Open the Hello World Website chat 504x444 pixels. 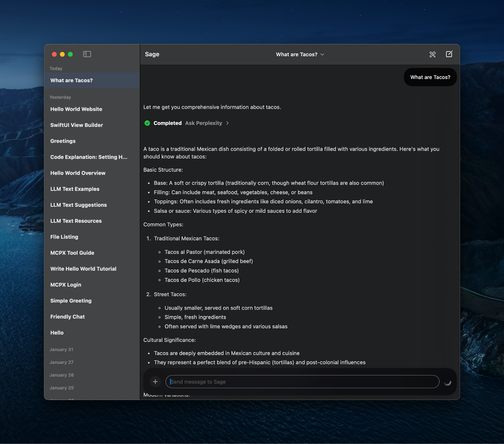click(92, 109)
